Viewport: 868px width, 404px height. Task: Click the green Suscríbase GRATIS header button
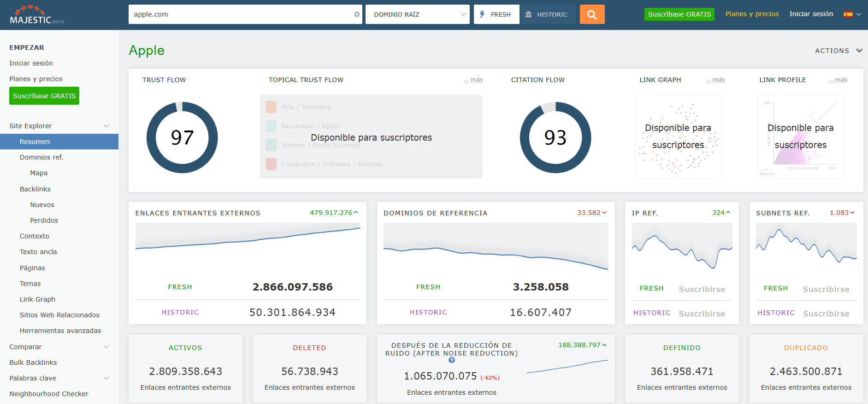(679, 14)
